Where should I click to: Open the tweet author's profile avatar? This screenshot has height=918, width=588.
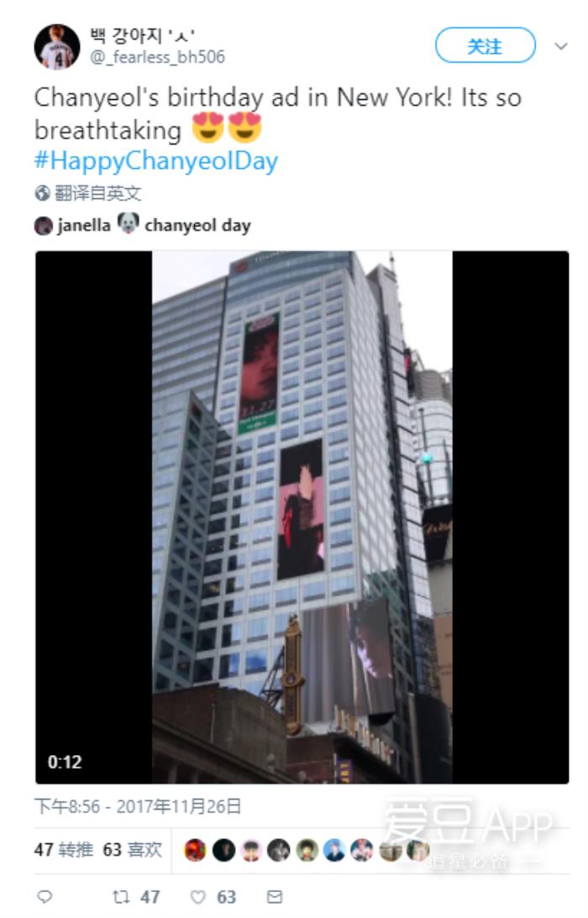click(57, 47)
